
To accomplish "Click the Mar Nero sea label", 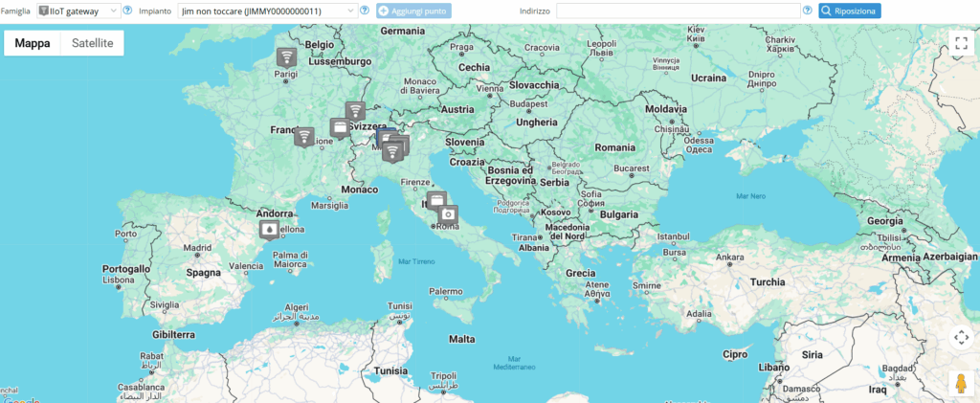I will click(750, 196).
